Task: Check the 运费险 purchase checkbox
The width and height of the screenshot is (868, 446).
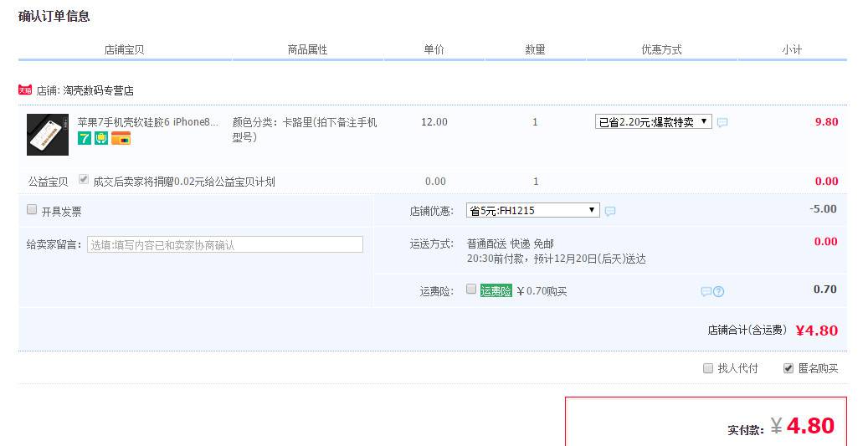Action: (x=471, y=289)
